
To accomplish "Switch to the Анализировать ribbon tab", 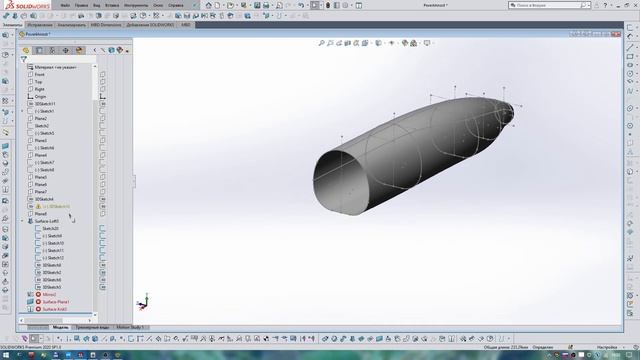I will click(x=71, y=25).
